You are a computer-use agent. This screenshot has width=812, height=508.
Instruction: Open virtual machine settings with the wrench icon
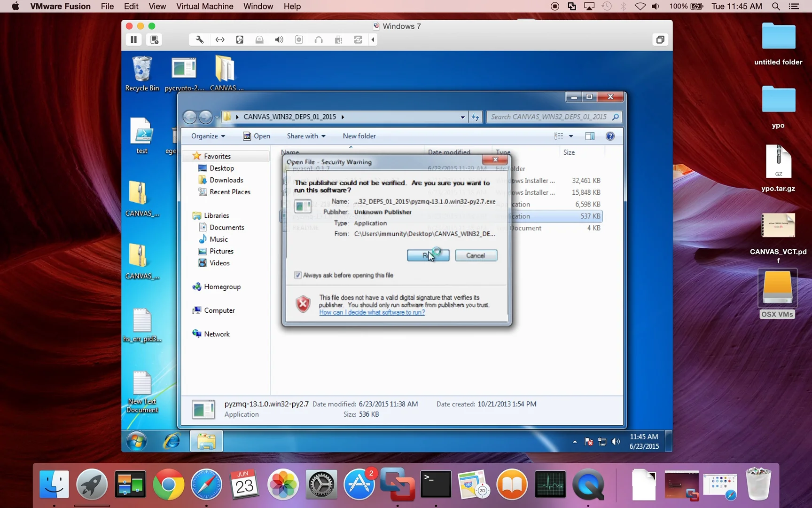tap(199, 40)
